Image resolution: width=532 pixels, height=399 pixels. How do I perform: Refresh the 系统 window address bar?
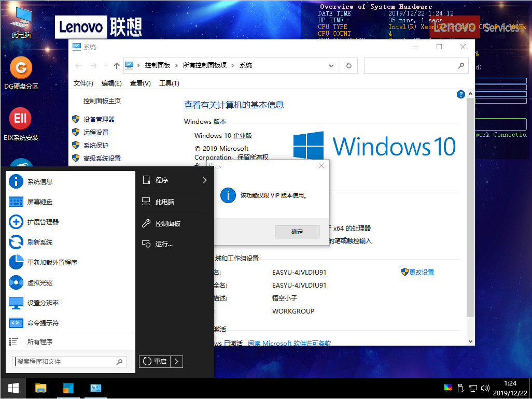coord(349,66)
